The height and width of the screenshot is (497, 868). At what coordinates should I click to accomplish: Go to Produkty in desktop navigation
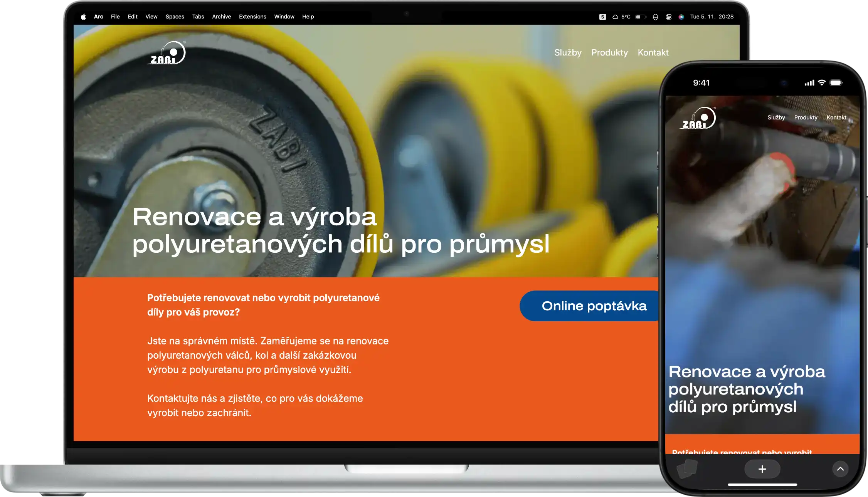[609, 52]
